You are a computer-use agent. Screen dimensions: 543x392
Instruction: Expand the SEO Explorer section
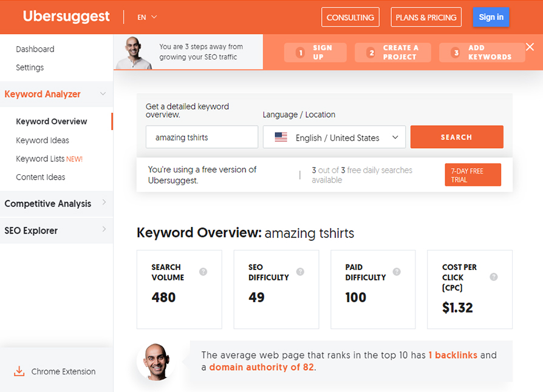pyautogui.click(x=104, y=229)
